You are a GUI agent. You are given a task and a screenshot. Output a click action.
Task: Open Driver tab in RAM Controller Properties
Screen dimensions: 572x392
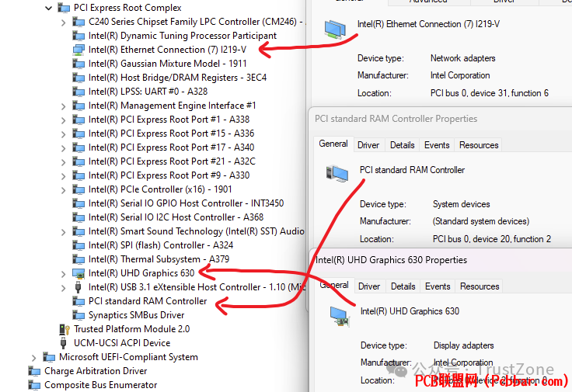[x=368, y=145]
